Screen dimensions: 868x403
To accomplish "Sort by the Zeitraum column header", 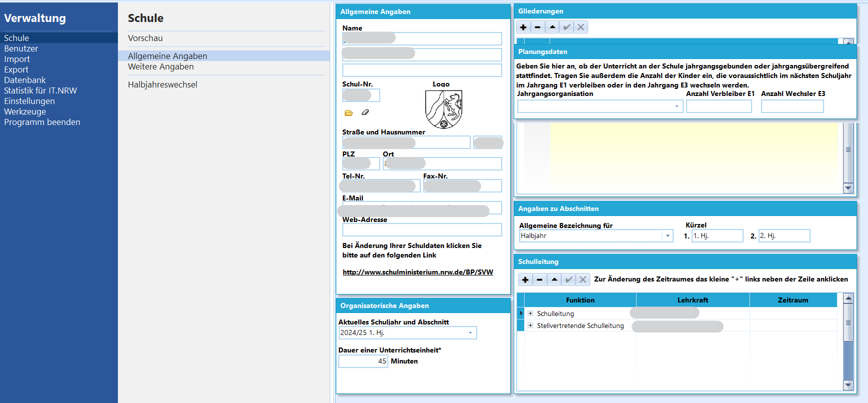I will coord(793,300).
